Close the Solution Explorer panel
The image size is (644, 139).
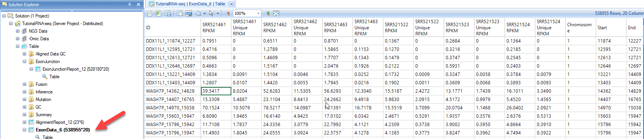(x=138, y=4)
